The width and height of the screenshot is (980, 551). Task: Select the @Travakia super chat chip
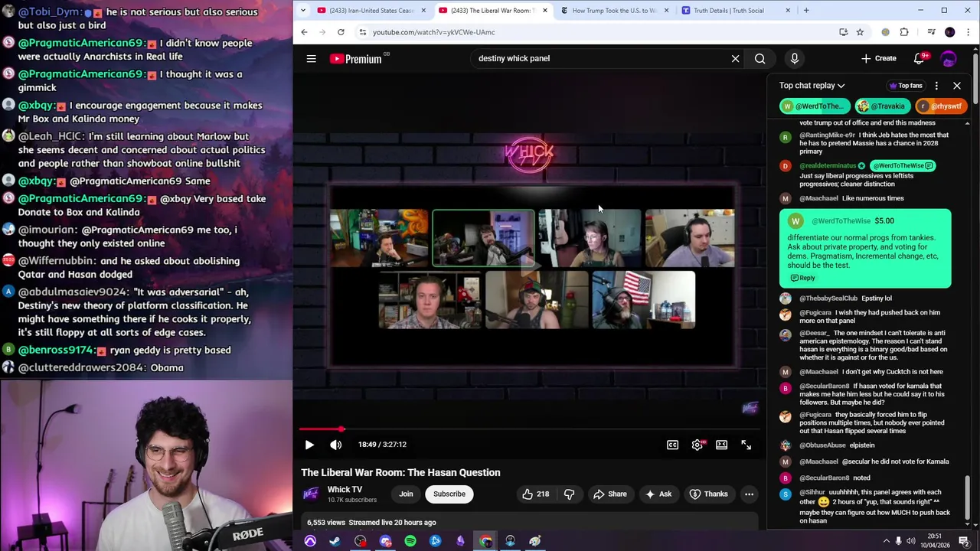(884, 106)
